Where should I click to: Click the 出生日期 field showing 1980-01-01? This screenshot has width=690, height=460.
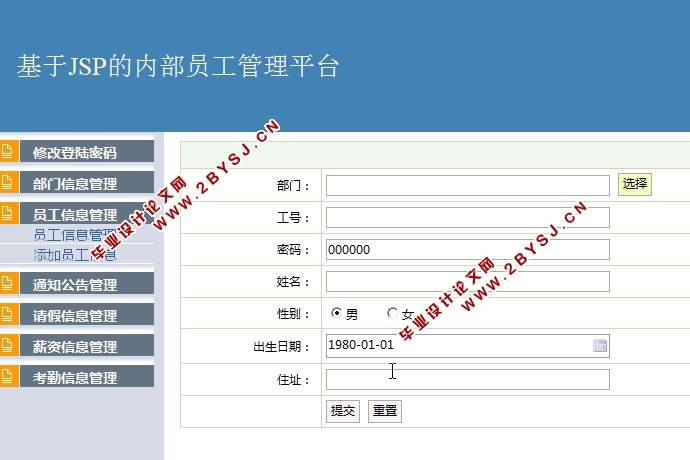(468, 346)
